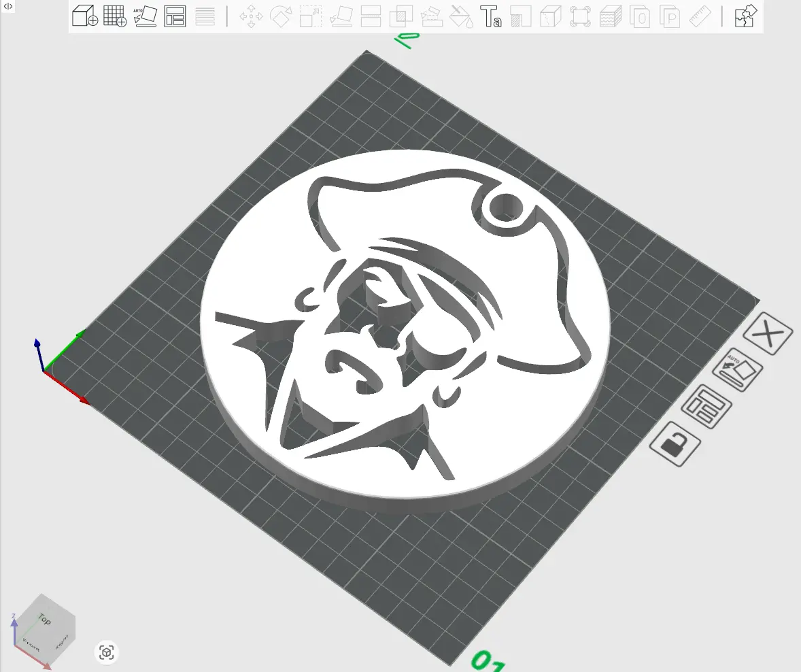Click the wavy-layered cube toolbar icon
The image size is (801, 672).
[x=611, y=16]
